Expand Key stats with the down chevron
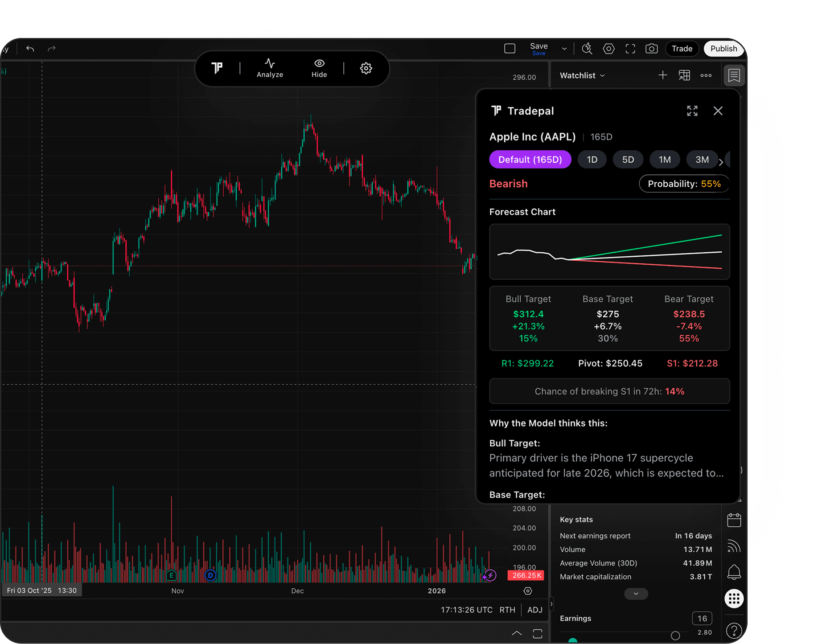This screenshot has height=644, width=814. [636, 594]
